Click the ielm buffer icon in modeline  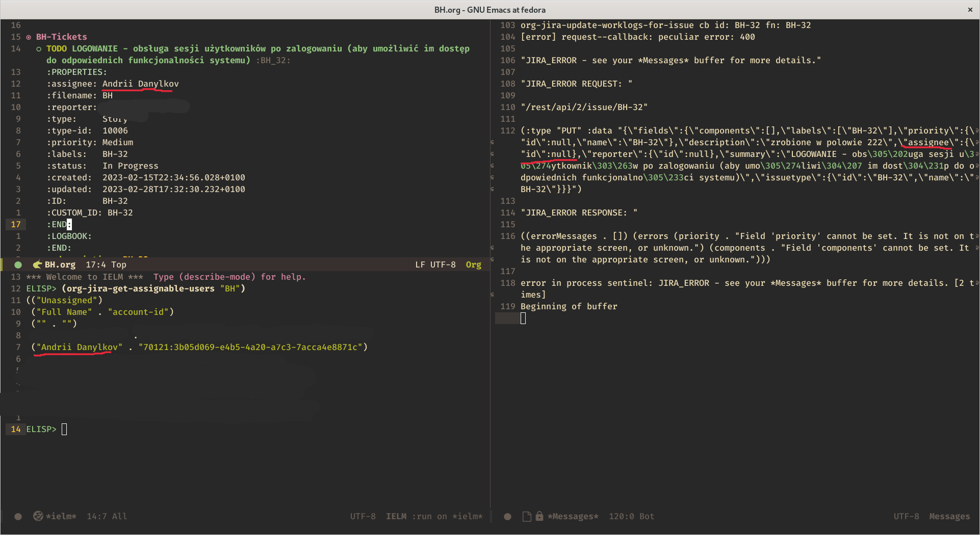pos(38,516)
